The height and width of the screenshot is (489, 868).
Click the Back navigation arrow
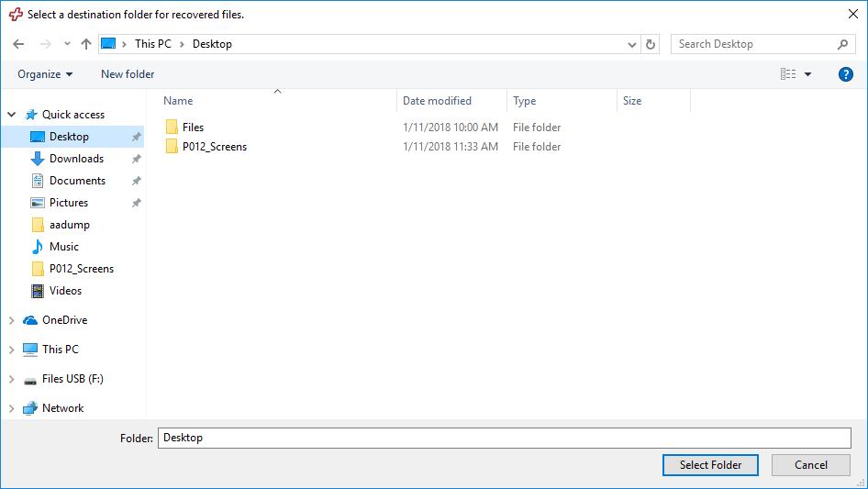tap(19, 44)
